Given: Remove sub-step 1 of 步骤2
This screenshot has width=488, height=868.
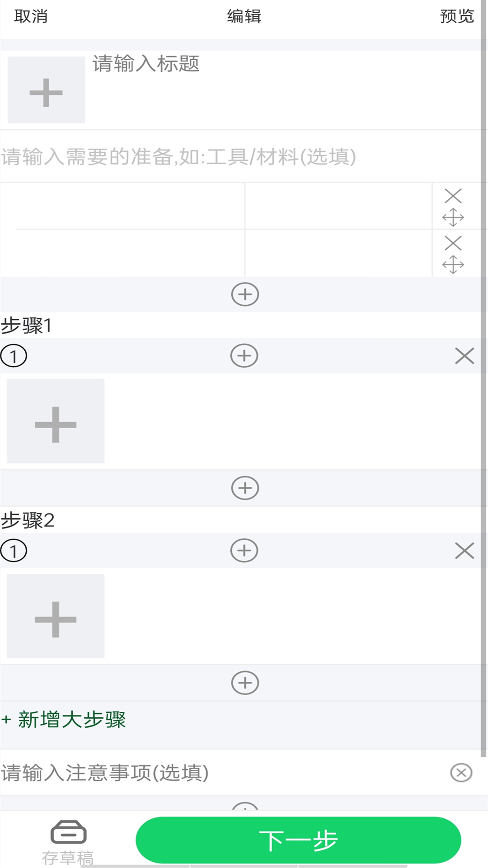Looking at the screenshot, I should tap(465, 551).
